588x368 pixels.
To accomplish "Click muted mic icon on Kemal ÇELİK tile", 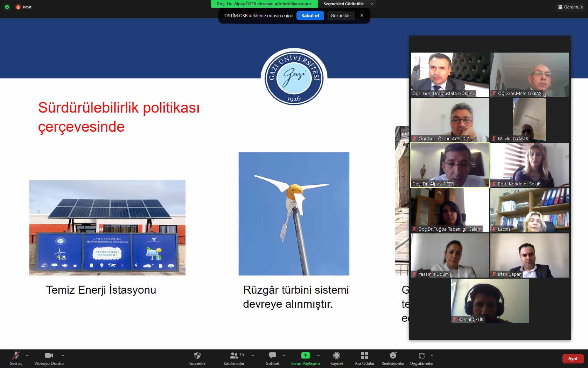I will (454, 319).
